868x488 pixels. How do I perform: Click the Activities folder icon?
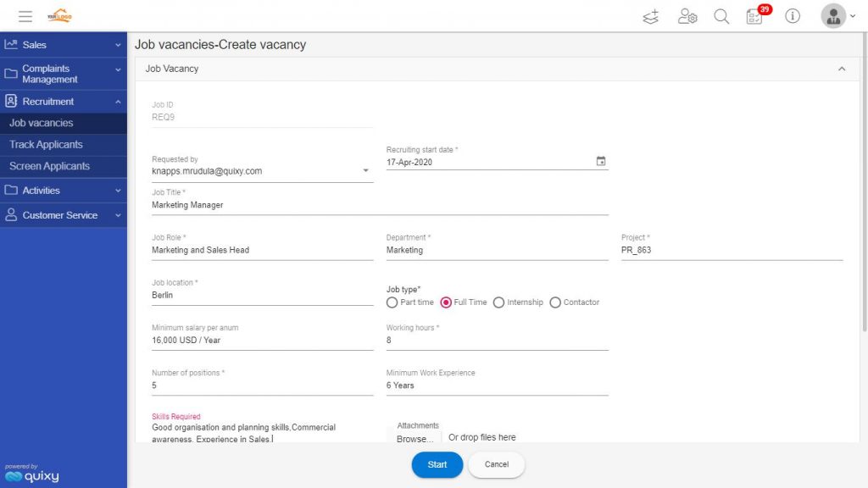[x=11, y=190]
